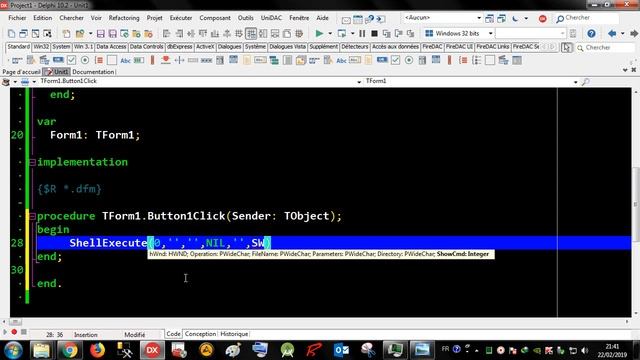Click the red stop icon beside Chercher
This screenshot has width=640, height=360.
[542, 18]
